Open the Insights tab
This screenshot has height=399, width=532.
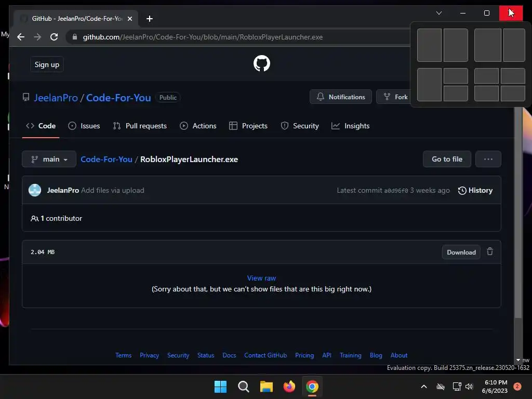(350, 126)
